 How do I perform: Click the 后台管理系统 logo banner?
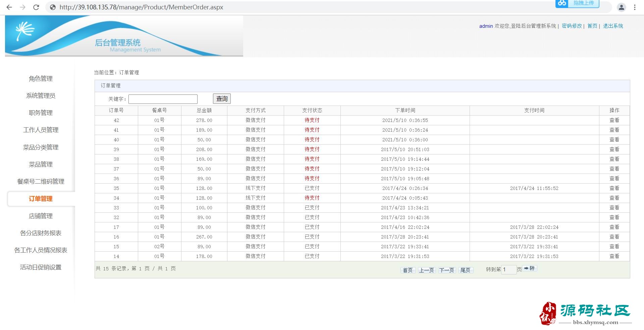(124, 36)
